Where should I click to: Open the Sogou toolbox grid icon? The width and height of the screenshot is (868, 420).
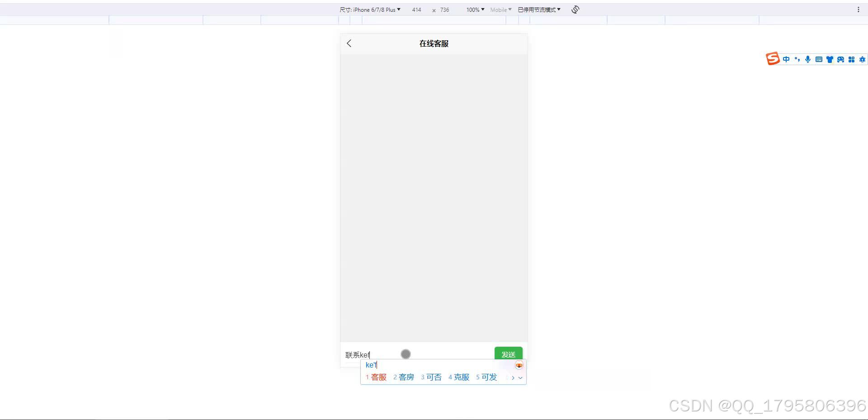(851, 59)
